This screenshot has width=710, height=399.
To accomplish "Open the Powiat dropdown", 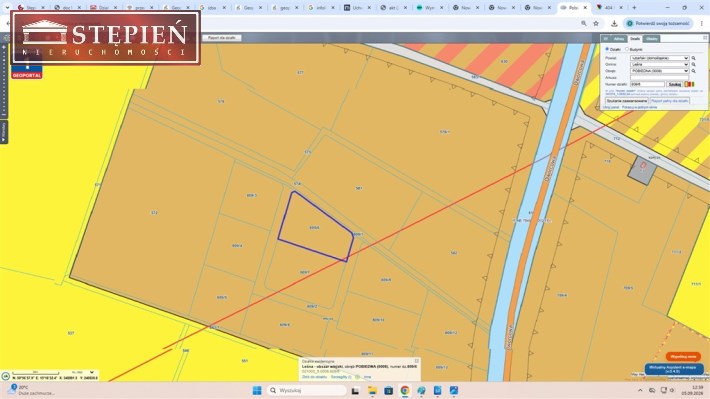I will click(x=660, y=58).
